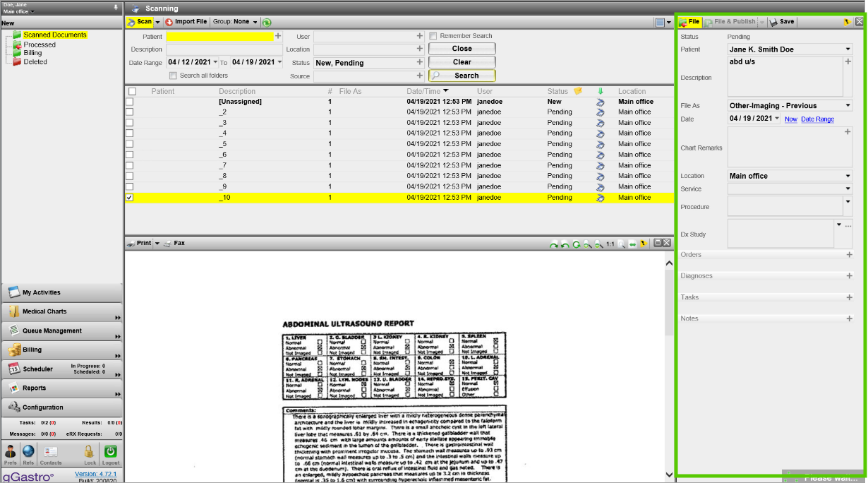Open the Scan button dropdown arrow
Viewport: 868px width, 483px height.
[157, 22]
